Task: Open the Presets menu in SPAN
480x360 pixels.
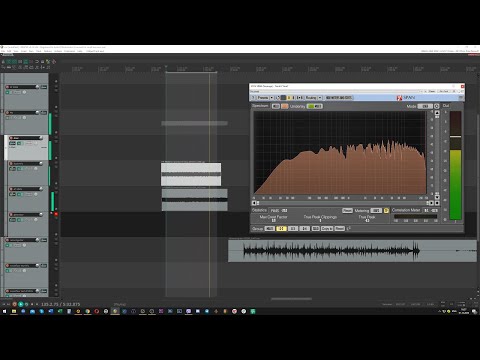Action: (263, 98)
